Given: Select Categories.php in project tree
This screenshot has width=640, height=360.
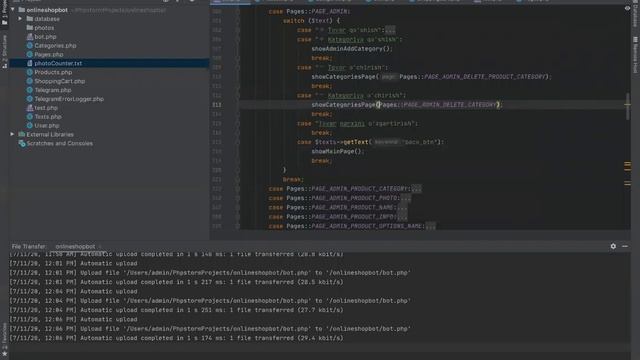Looking at the screenshot, I should [x=55, y=46].
